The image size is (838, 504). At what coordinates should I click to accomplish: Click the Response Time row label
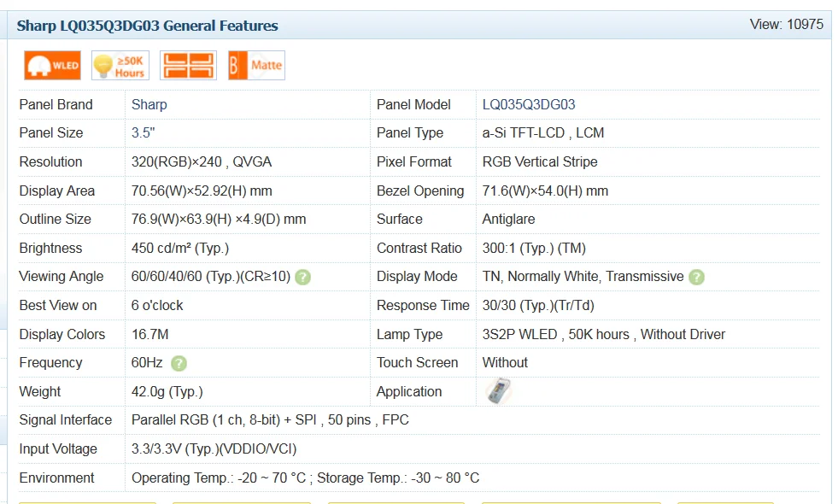[x=423, y=305]
